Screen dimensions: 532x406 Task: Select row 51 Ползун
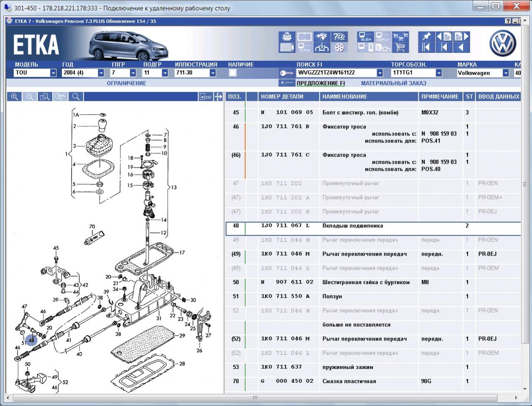pyautogui.click(x=373, y=296)
